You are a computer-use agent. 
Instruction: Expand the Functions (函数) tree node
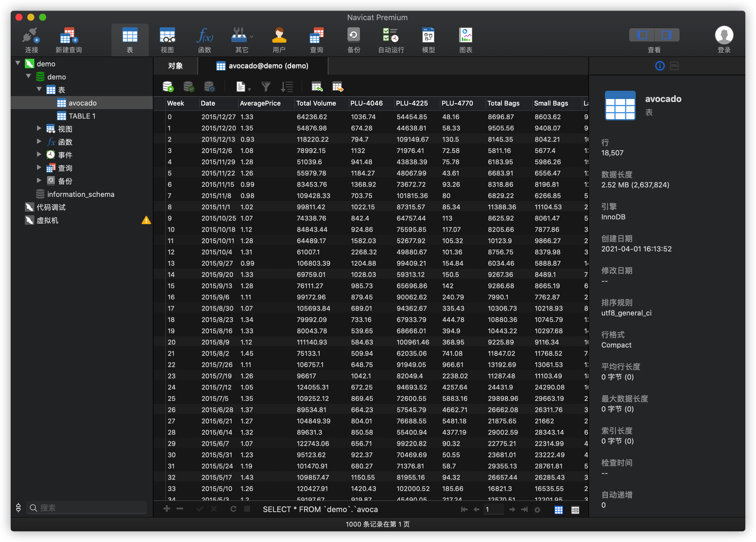tap(39, 141)
